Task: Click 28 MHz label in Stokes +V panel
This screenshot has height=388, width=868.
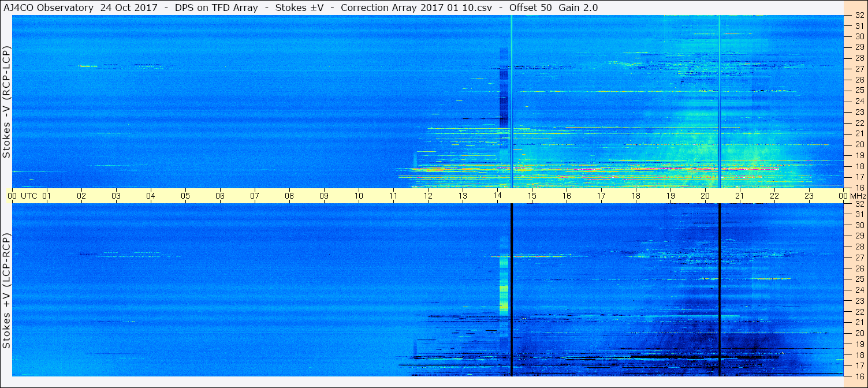Action: 859,247
